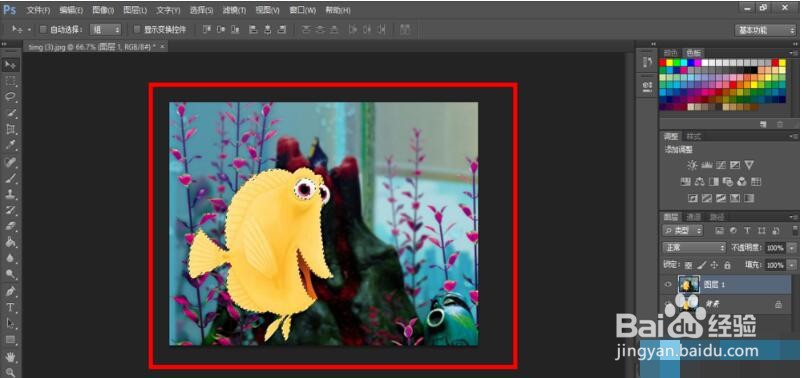
Task: Select the Clone Stamp tool
Action: click(x=10, y=194)
